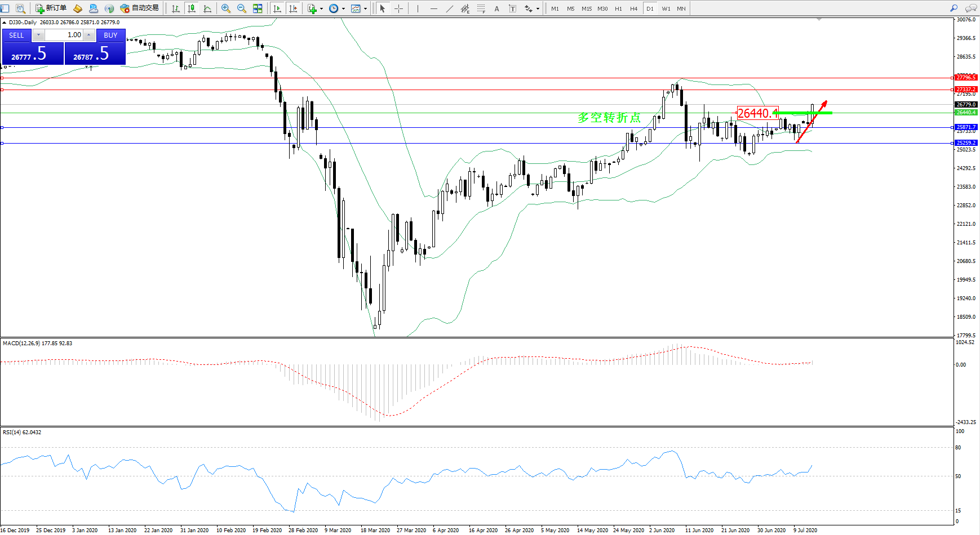Toggle chart auto scroll
The height and width of the screenshot is (535, 980).
[277, 8]
